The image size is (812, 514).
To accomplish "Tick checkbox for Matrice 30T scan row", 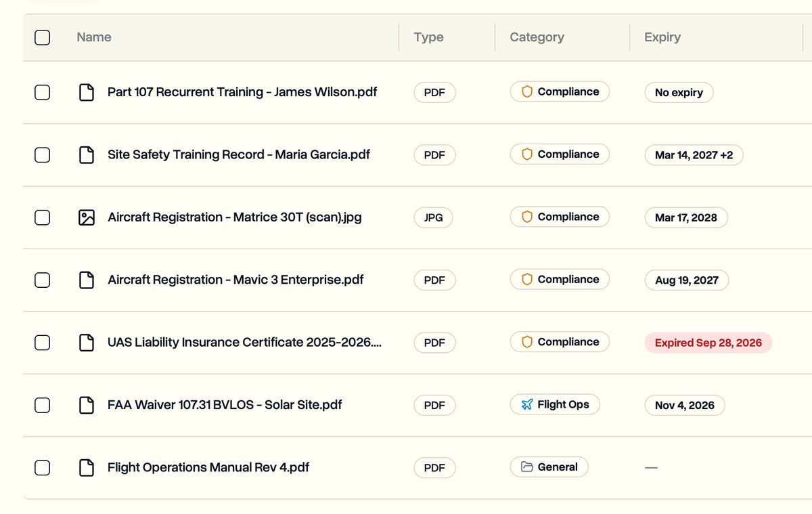I will (x=42, y=217).
